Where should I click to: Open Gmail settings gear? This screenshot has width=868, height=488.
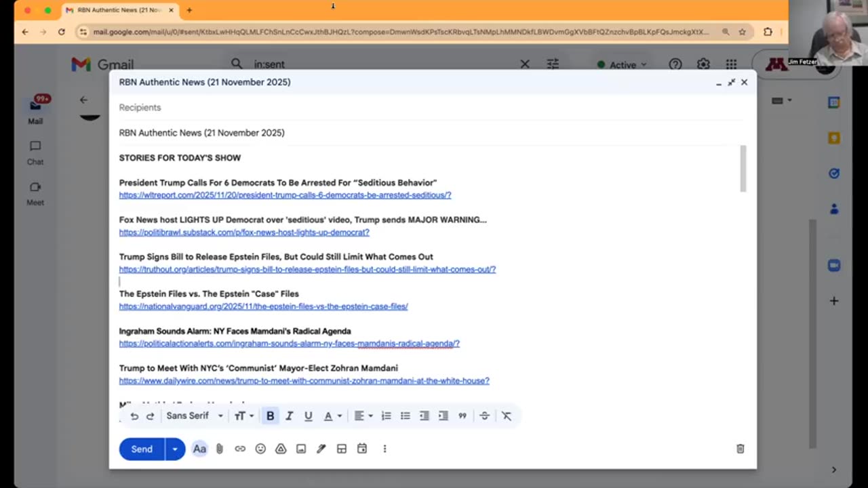point(703,64)
